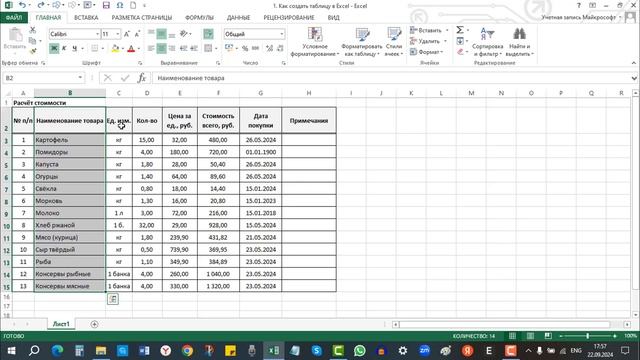Screen dimensions: 640x360
Task: Click the Increase Indent icon
Action: pyautogui.click(x=194, y=49)
